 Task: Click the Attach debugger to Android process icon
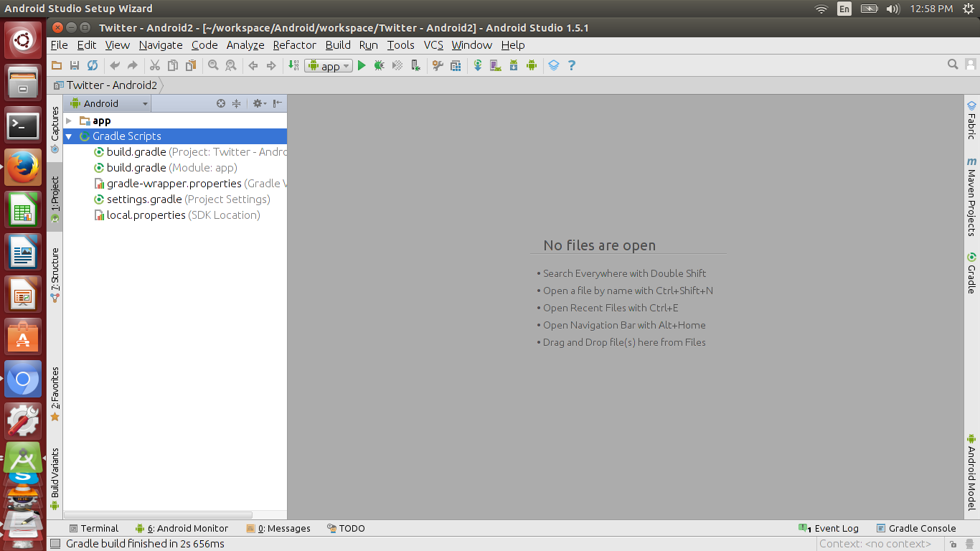point(415,65)
